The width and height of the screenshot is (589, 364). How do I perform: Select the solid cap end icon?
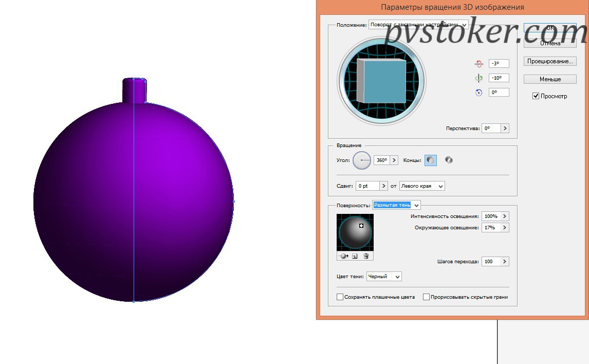pyautogui.click(x=431, y=160)
